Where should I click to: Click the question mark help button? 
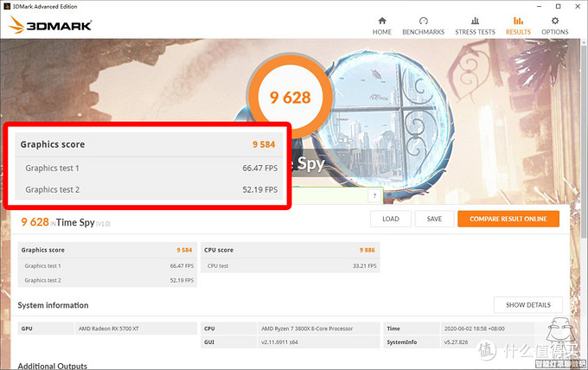click(x=374, y=195)
